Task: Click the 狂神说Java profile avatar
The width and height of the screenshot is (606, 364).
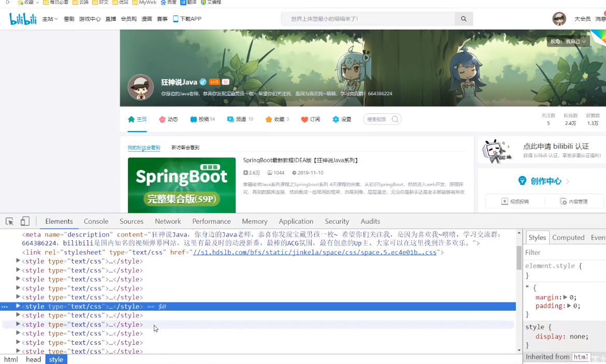Action: coord(141,88)
